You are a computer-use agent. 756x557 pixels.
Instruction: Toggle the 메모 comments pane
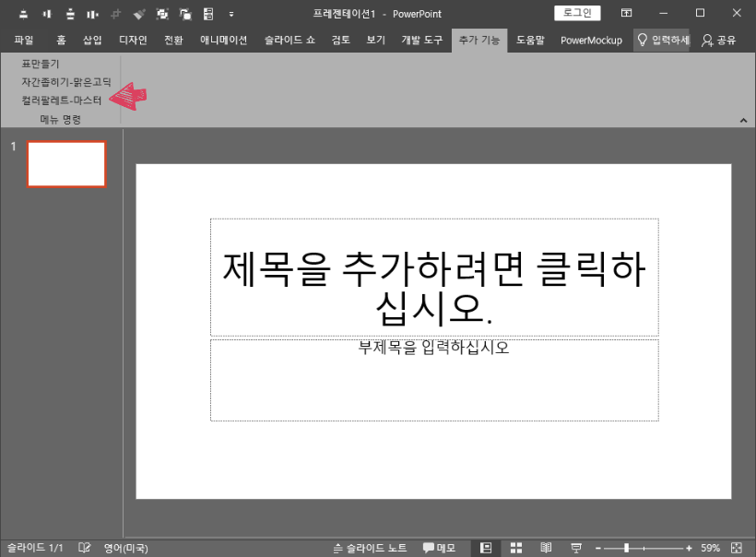pyautogui.click(x=439, y=548)
